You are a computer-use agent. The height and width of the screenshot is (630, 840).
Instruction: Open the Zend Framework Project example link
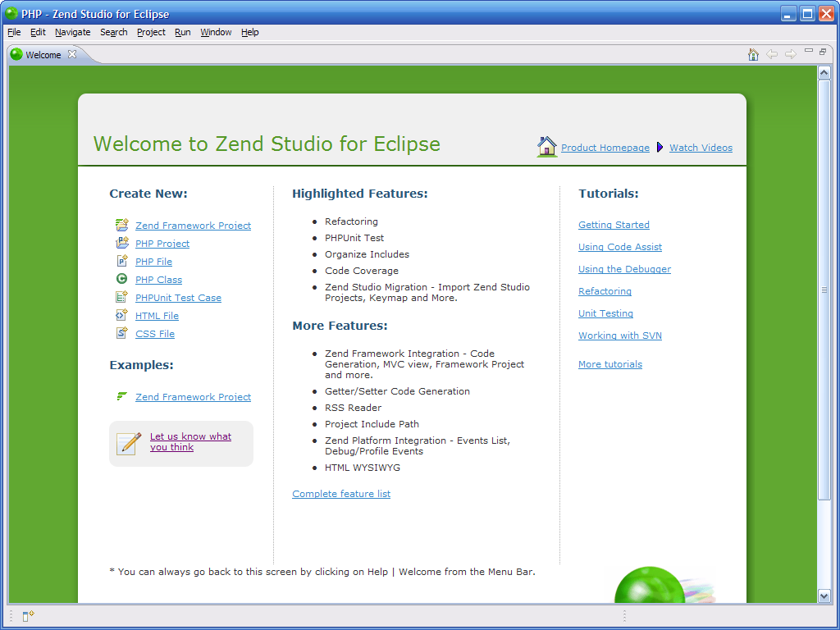tap(194, 397)
